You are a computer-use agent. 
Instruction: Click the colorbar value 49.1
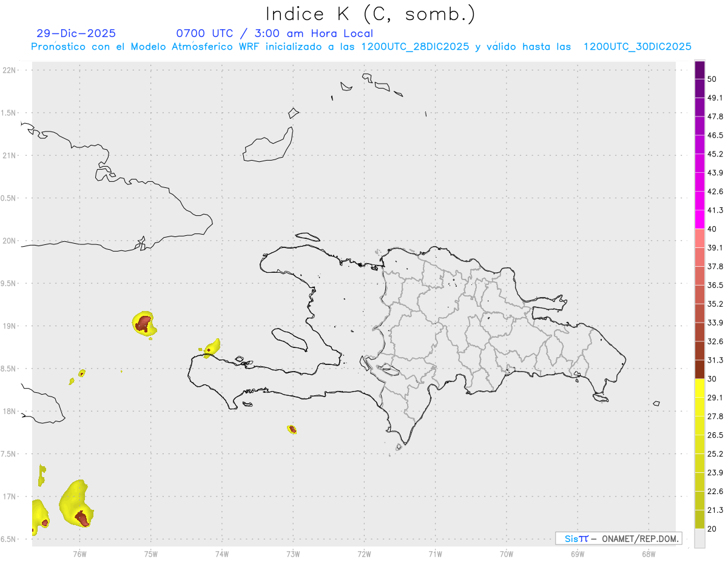click(x=715, y=98)
